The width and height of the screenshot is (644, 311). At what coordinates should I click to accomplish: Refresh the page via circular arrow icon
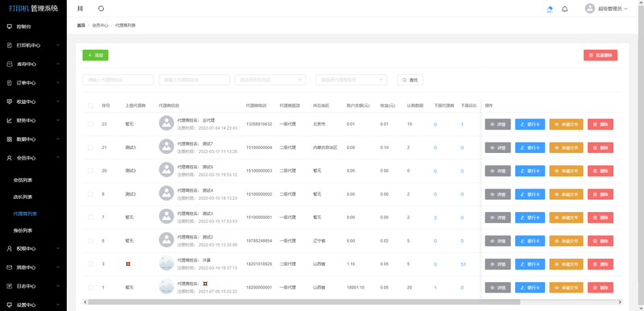[x=101, y=9]
